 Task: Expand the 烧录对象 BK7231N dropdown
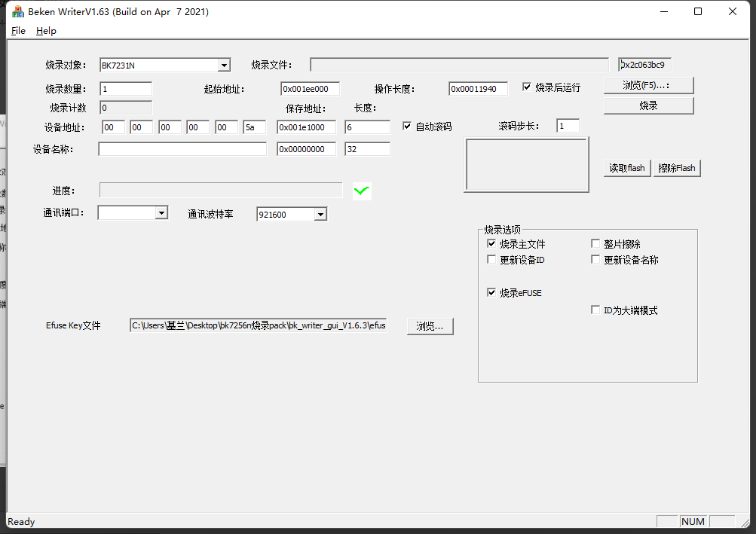(224, 65)
